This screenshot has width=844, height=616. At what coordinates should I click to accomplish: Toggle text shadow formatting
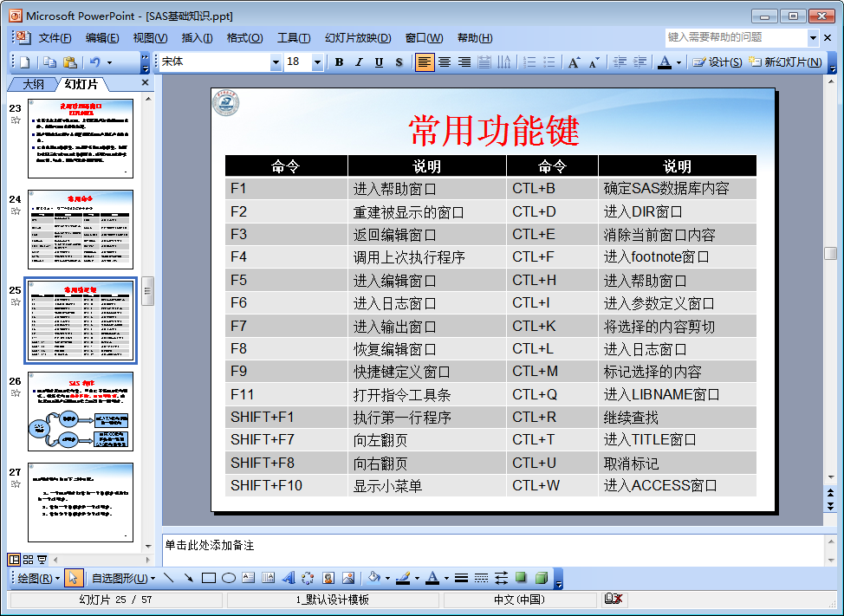click(x=399, y=62)
